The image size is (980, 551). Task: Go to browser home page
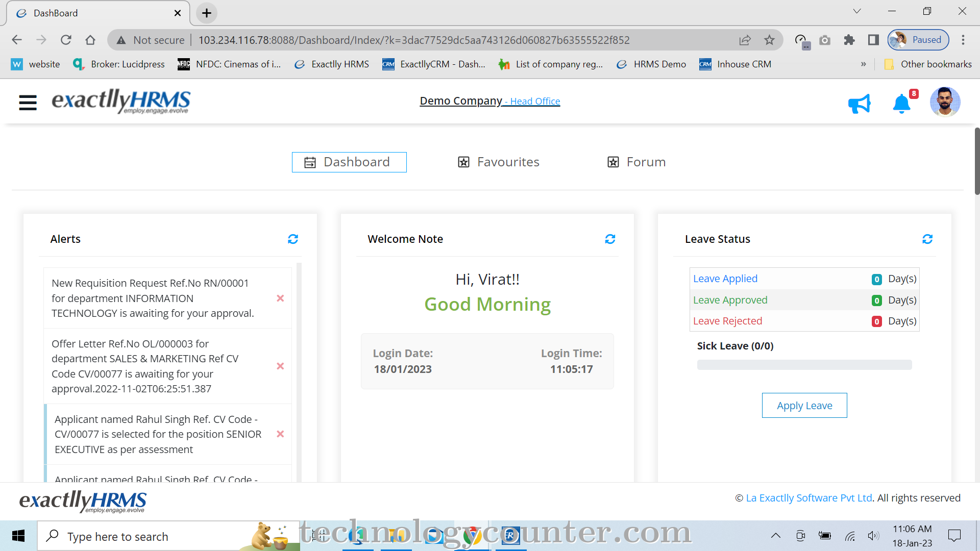click(90, 40)
